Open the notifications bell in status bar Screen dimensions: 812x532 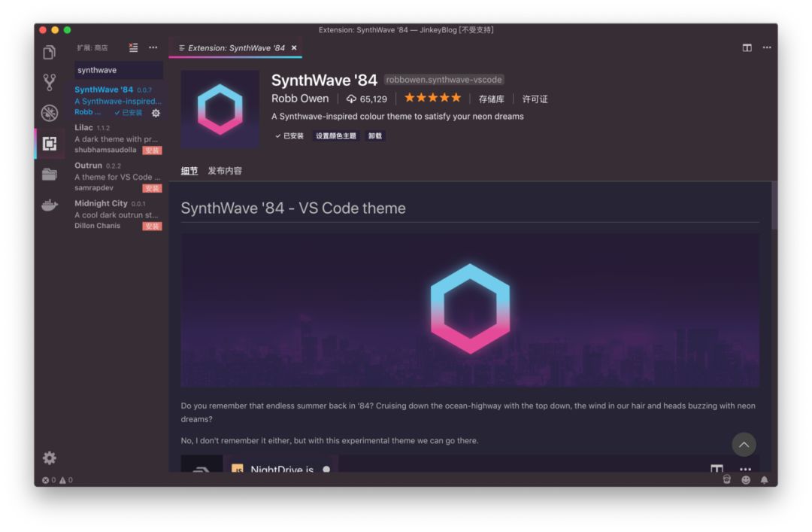coord(765,480)
